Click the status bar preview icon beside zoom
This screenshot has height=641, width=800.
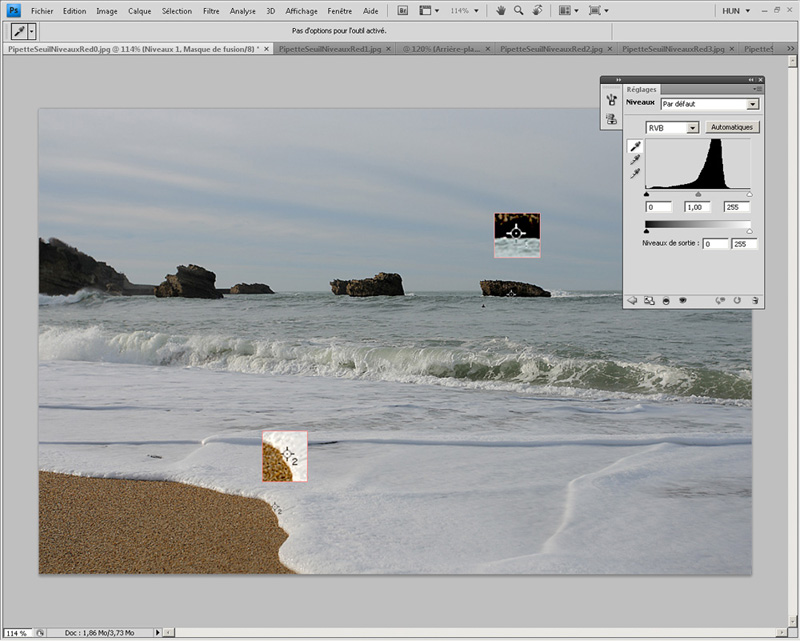point(40,633)
